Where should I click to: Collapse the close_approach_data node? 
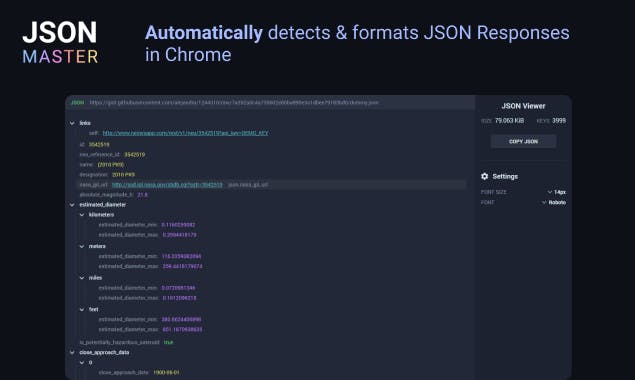(72, 352)
